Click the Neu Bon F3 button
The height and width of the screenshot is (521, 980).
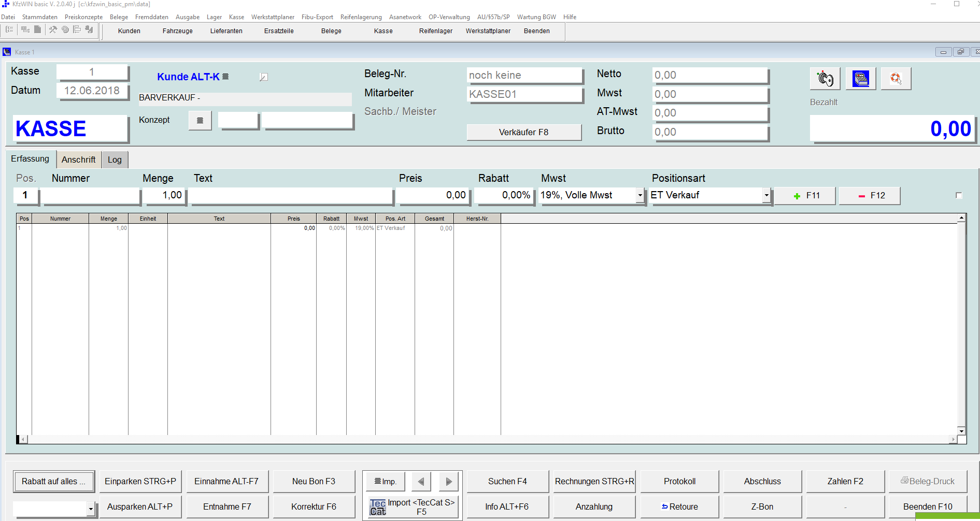coord(314,482)
